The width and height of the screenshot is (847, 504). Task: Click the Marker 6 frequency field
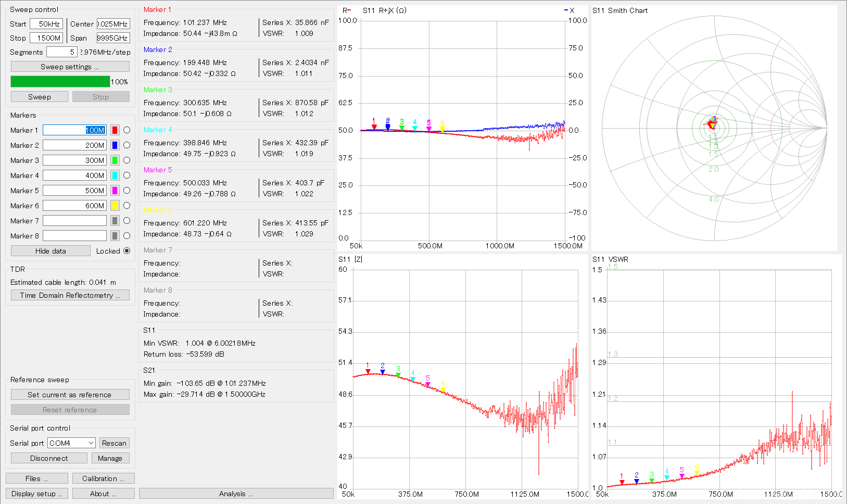74,206
